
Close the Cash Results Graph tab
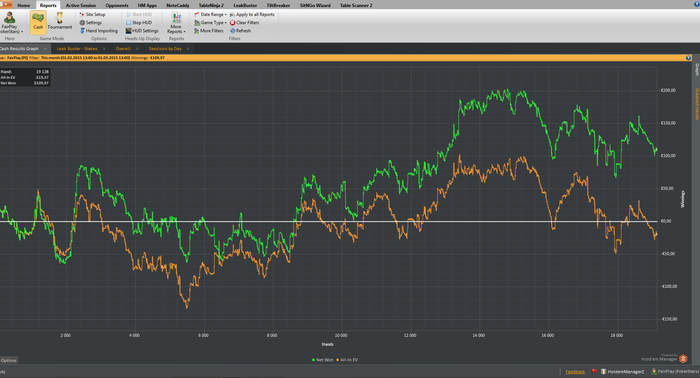coord(45,49)
